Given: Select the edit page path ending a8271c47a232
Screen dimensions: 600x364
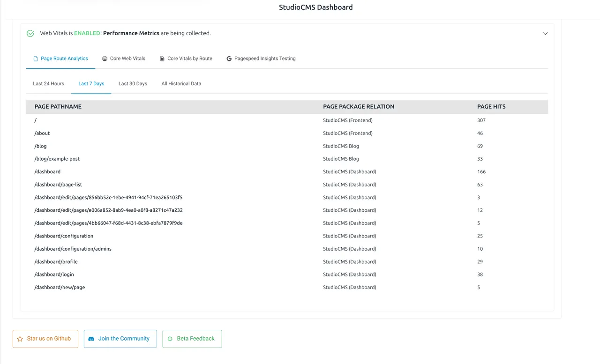Looking at the screenshot, I should (x=108, y=210).
